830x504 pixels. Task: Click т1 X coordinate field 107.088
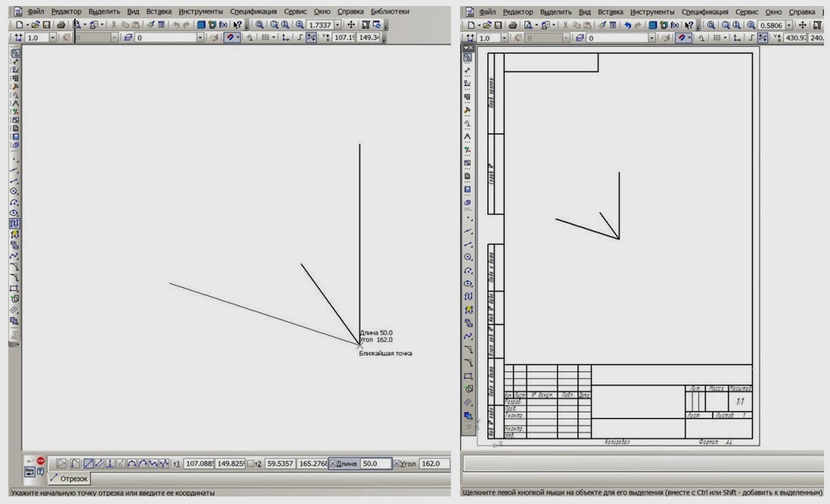[199, 463]
